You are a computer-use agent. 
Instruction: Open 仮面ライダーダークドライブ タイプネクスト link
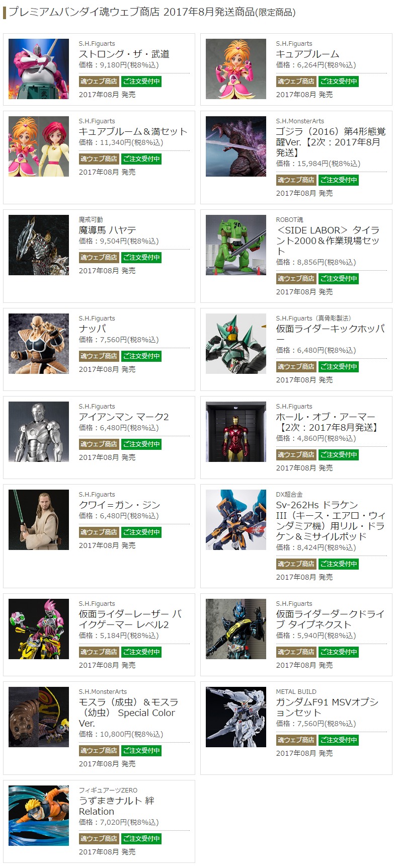[330, 619]
